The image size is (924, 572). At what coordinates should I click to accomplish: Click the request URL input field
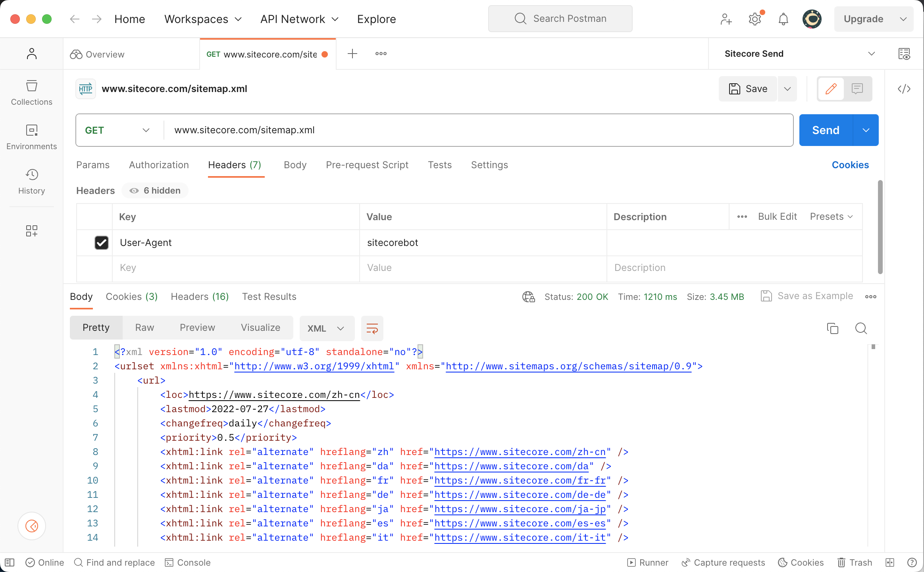(478, 130)
